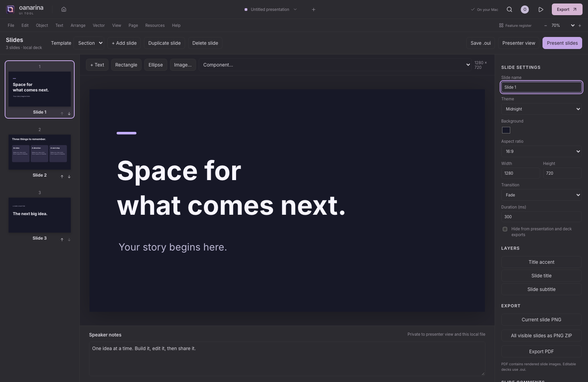Click the oanarina app logo icon
This screenshot has width=588, height=382.
(10, 9)
